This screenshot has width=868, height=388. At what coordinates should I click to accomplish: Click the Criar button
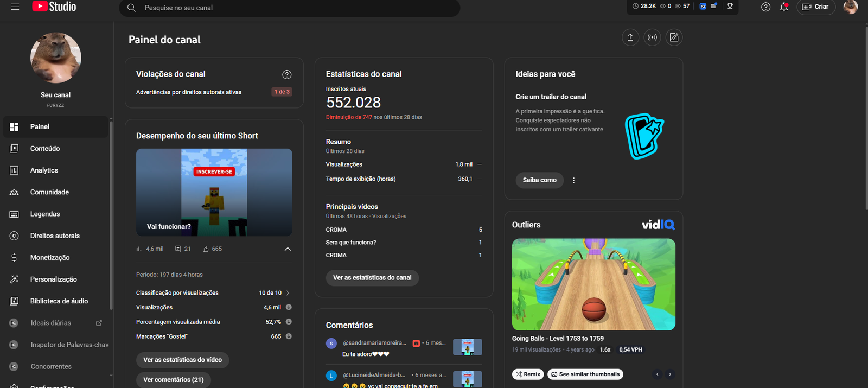coord(815,7)
